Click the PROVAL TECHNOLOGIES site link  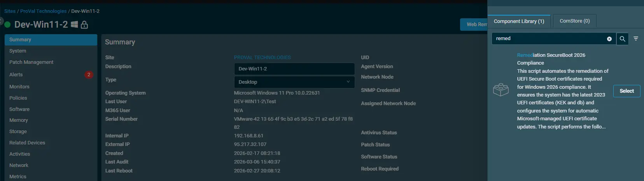pyautogui.click(x=262, y=58)
